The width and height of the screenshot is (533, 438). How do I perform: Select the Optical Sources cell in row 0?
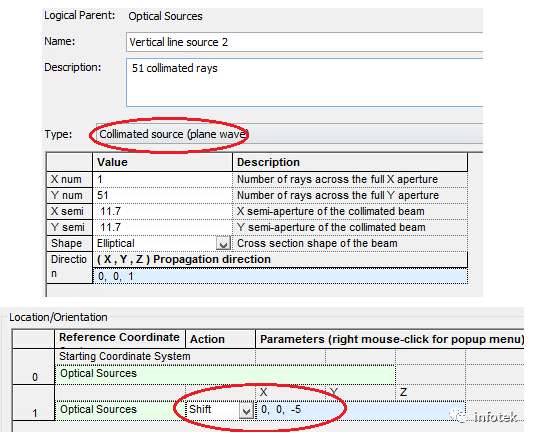click(225, 374)
